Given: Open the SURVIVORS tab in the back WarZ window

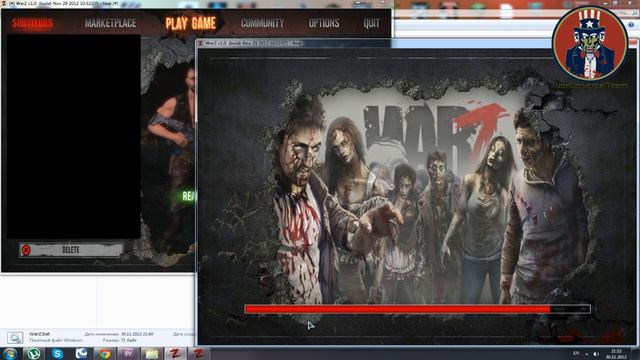Looking at the screenshot, I should point(32,24).
